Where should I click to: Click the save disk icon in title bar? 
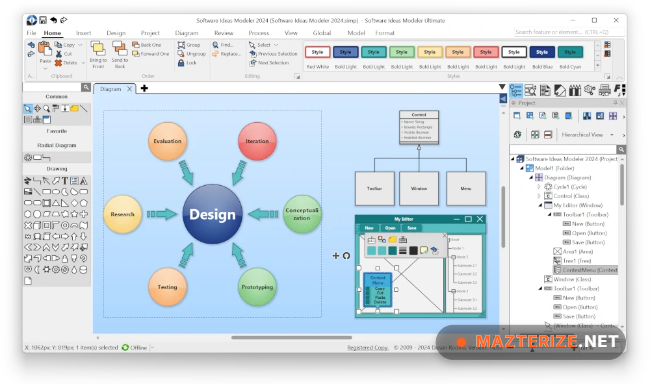tap(43, 20)
